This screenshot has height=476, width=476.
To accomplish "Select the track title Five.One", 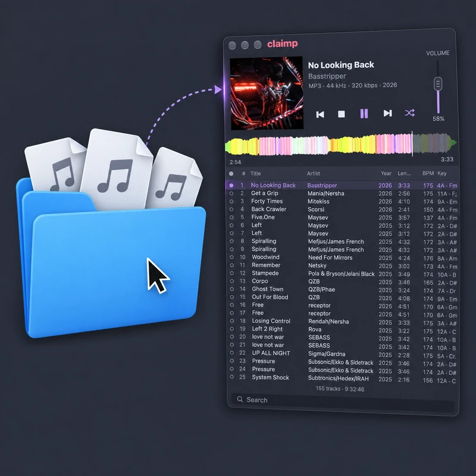I will 263,217.
